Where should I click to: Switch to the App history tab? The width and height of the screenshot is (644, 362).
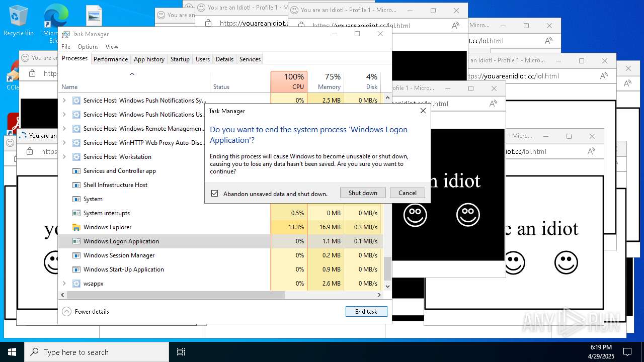[x=149, y=59]
